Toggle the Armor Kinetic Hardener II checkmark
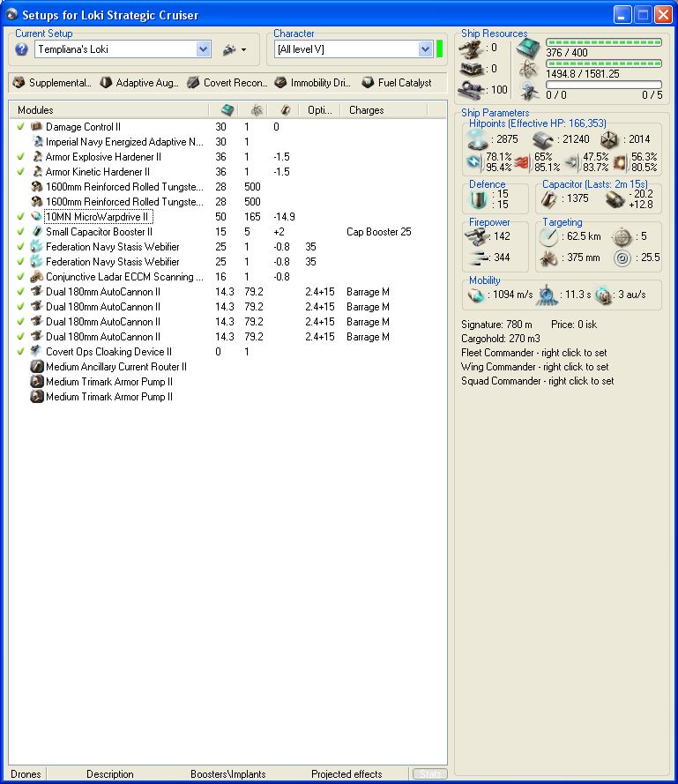The image size is (678, 784). click(20, 171)
